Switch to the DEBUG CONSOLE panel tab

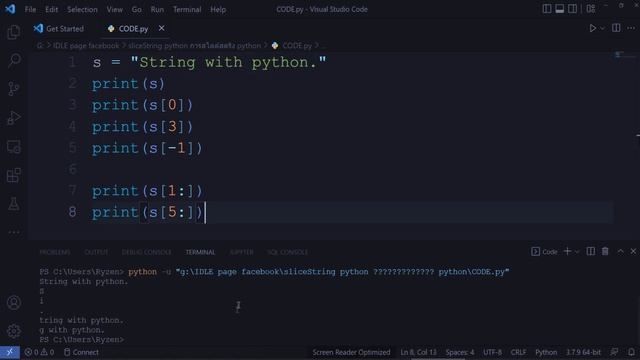pyautogui.click(x=147, y=252)
